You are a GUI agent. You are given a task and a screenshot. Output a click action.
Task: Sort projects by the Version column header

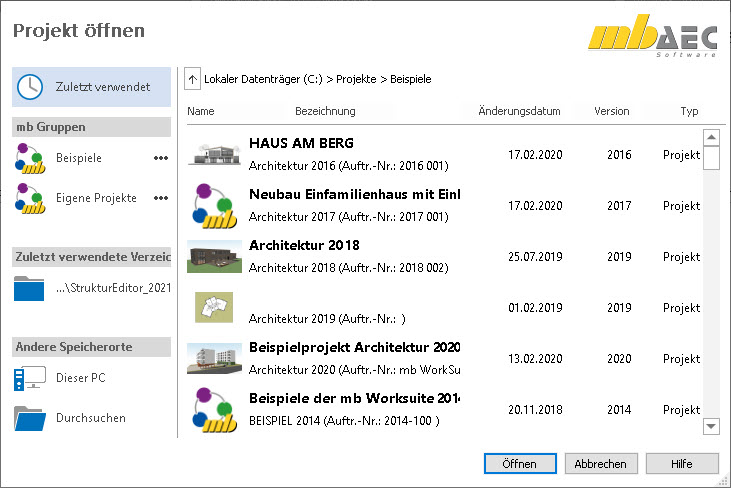611,111
